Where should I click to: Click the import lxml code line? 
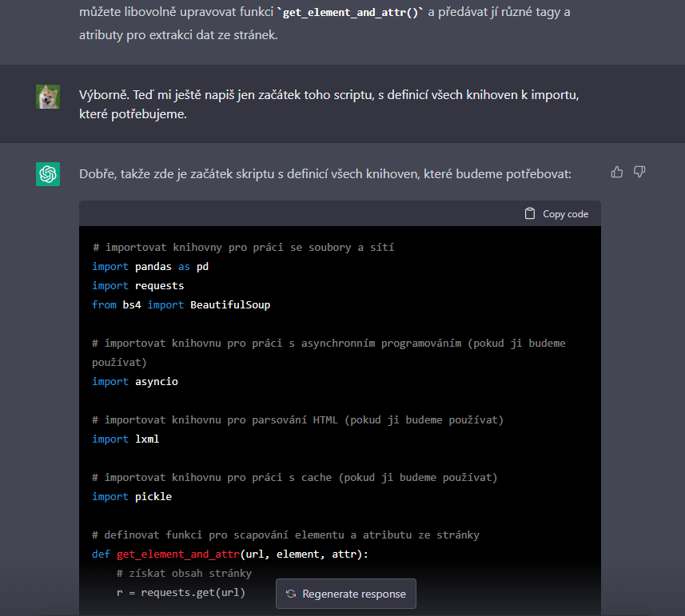coord(125,439)
